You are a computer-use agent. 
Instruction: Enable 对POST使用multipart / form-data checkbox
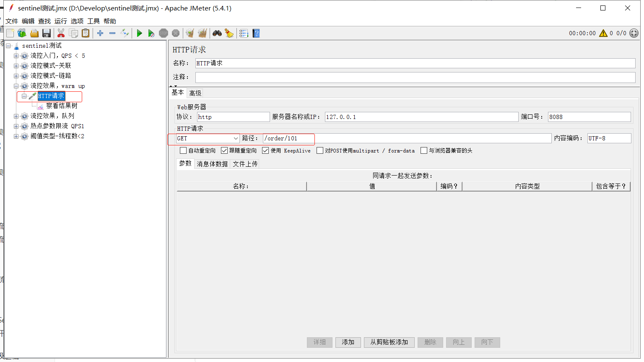(x=320, y=150)
